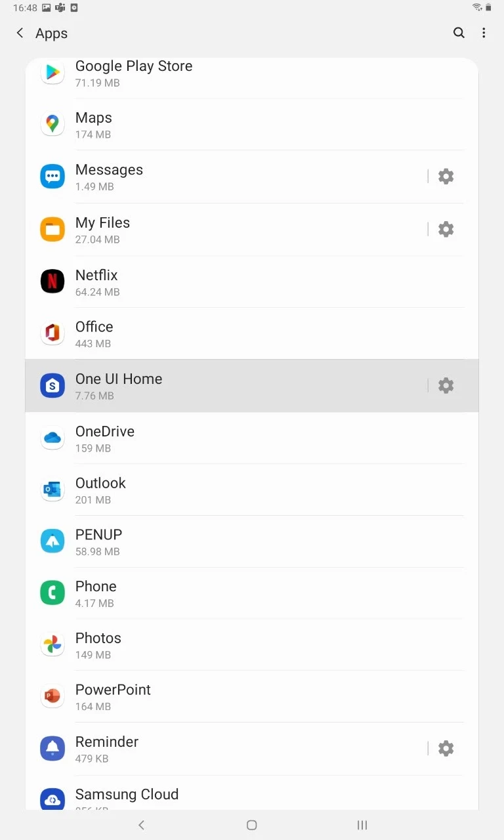Tap the Messages app icon

click(x=52, y=177)
